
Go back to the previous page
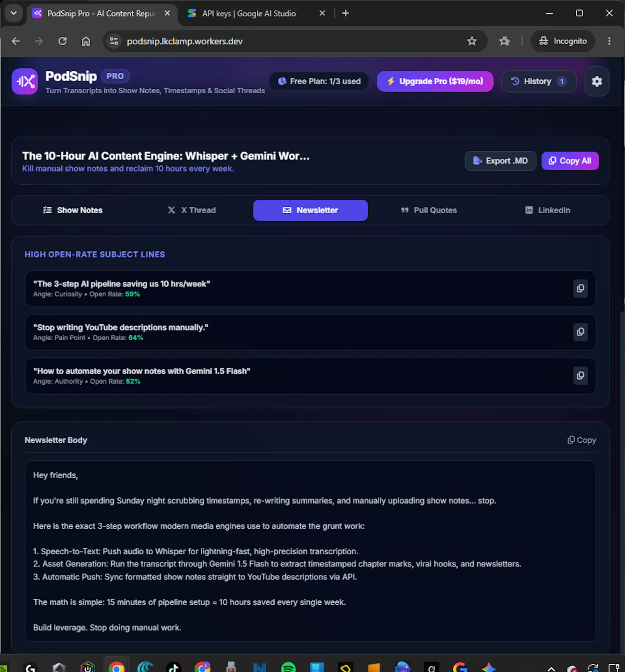(x=16, y=41)
